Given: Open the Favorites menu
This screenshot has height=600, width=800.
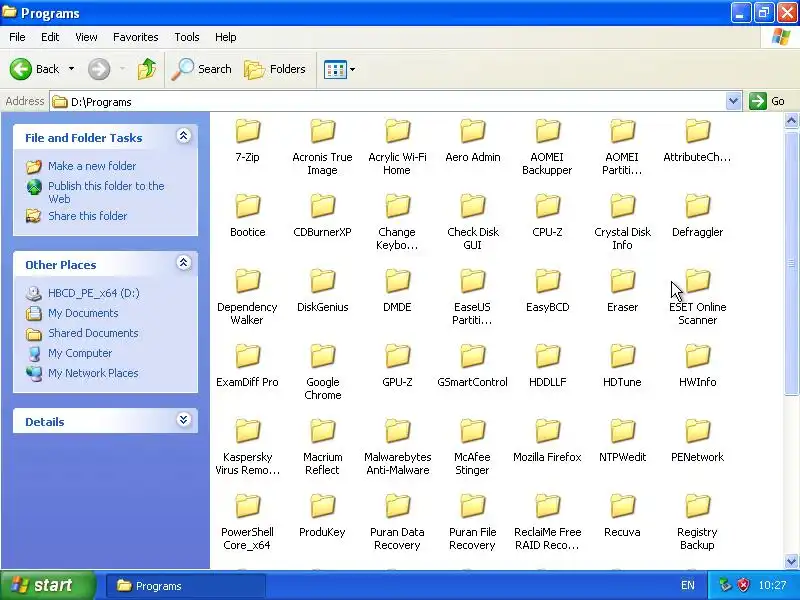Looking at the screenshot, I should [136, 37].
